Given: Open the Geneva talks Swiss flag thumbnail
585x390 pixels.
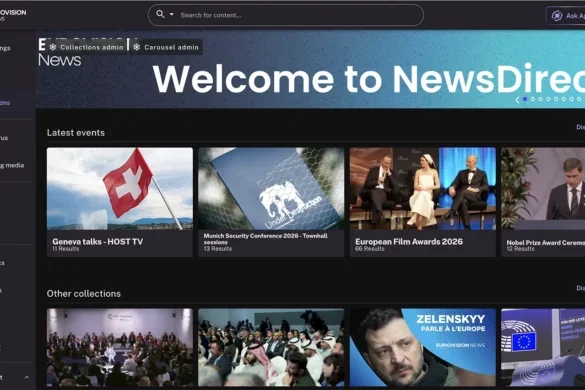Looking at the screenshot, I should pos(120,188).
